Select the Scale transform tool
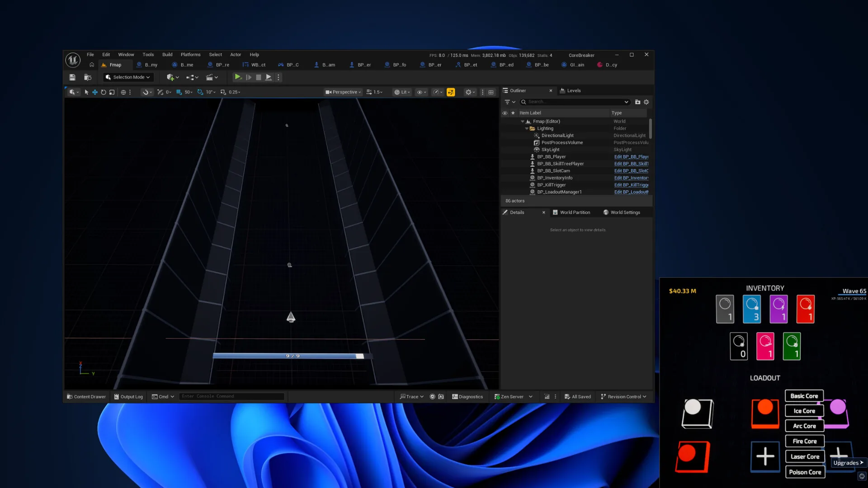Screen dimensions: 868x488 [112, 92]
